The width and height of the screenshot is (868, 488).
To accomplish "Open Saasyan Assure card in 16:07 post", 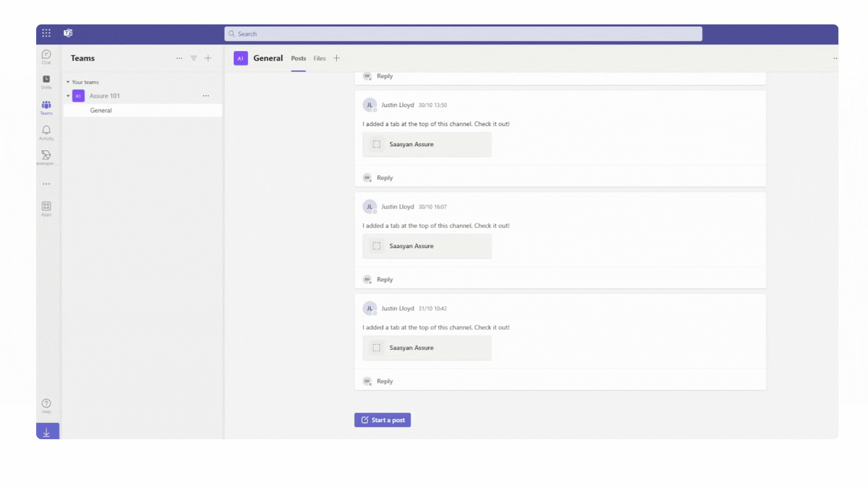I will coord(427,246).
